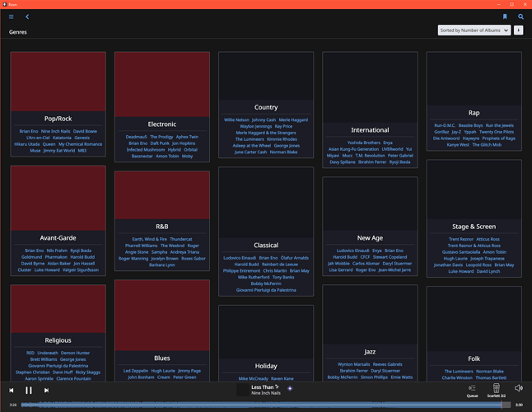The height and width of the screenshot is (412, 532).
Task: Seek within the track waveform bar
Action: [266, 405]
